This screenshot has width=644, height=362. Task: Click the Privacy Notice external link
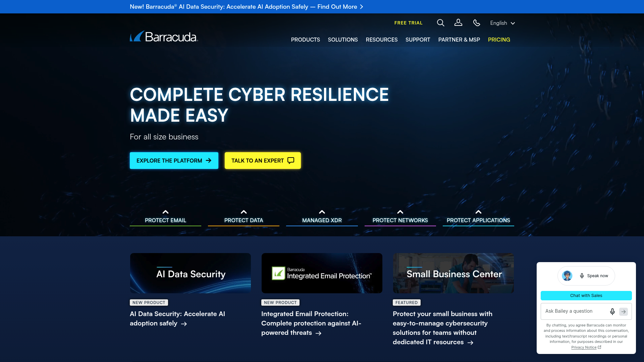click(586, 347)
